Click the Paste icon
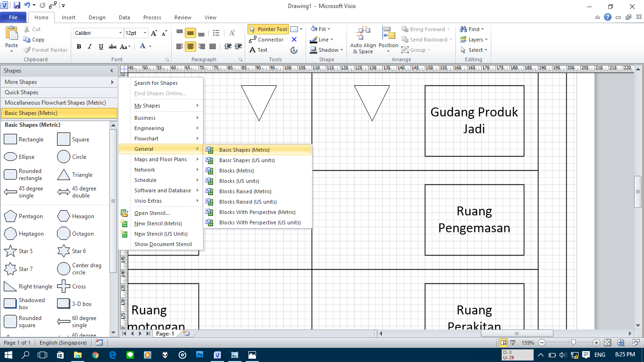This screenshot has width=644, height=362. pos(12,33)
